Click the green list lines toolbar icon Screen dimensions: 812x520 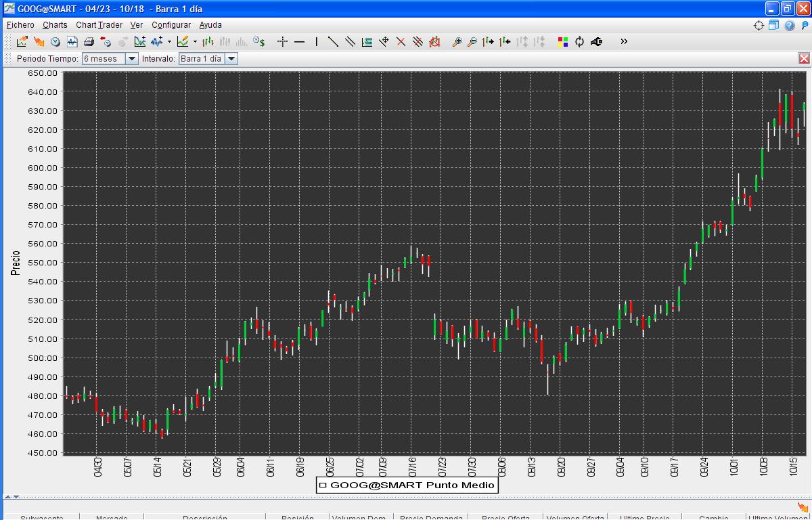(x=367, y=41)
